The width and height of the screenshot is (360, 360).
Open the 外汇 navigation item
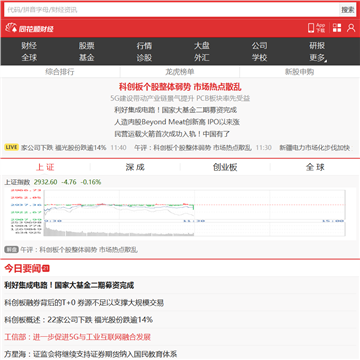click(x=202, y=58)
